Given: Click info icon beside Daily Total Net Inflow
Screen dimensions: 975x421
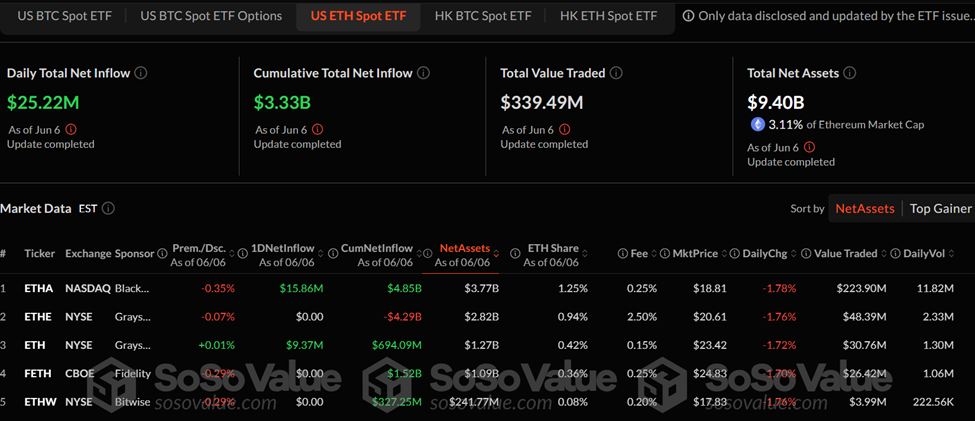Looking at the screenshot, I should click(141, 73).
